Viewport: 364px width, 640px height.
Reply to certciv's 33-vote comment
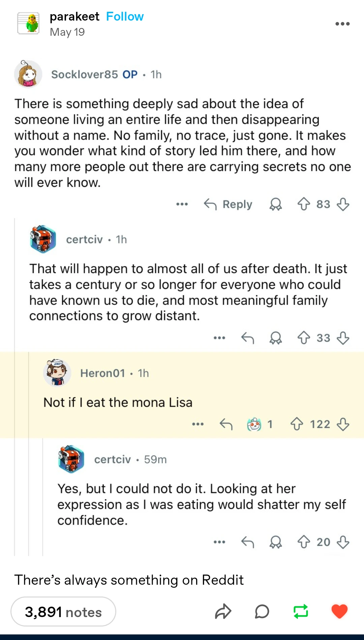[x=248, y=338]
